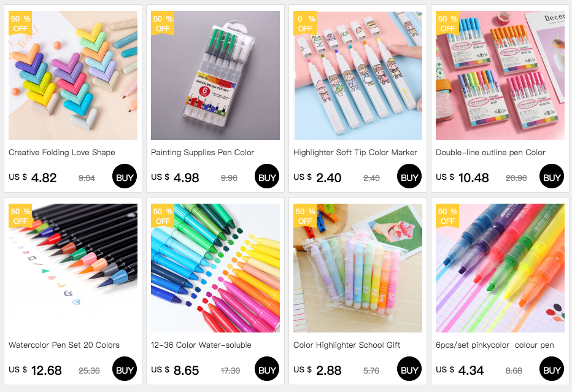The image size is (572, 392).
Task: Open Creative Folding Love Shape product title
Action: coord(61,152)
